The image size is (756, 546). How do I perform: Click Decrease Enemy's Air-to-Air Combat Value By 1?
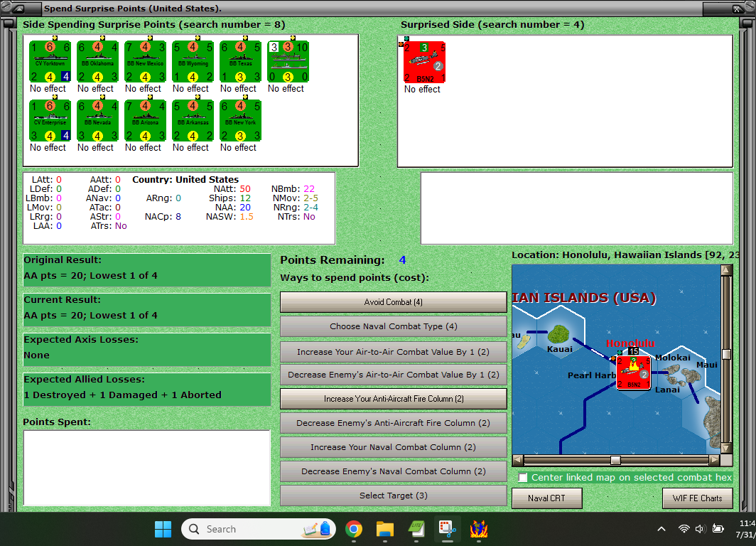(394, 375)
